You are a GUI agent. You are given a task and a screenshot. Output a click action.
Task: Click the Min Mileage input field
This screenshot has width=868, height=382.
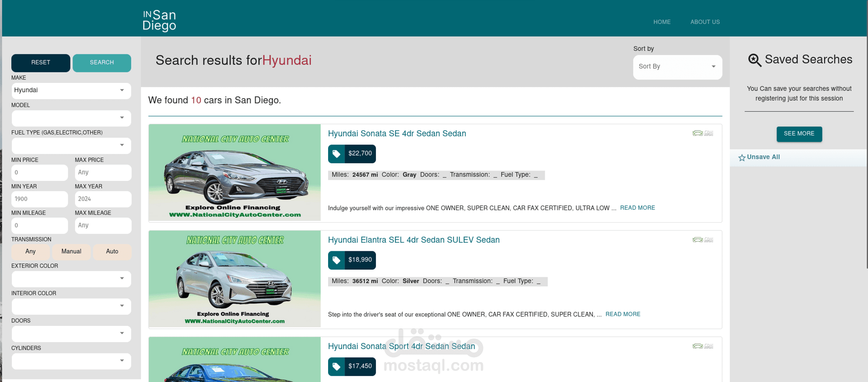(x=39, y=226)
